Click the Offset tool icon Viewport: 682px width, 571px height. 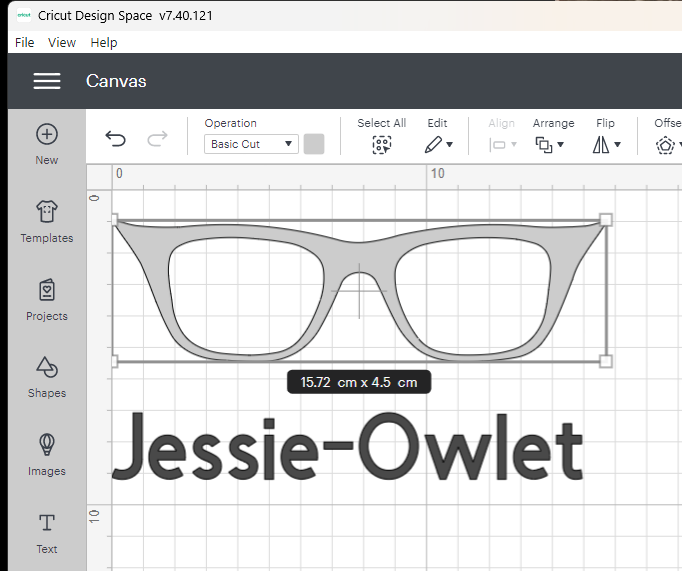click(x=665, y=145)
